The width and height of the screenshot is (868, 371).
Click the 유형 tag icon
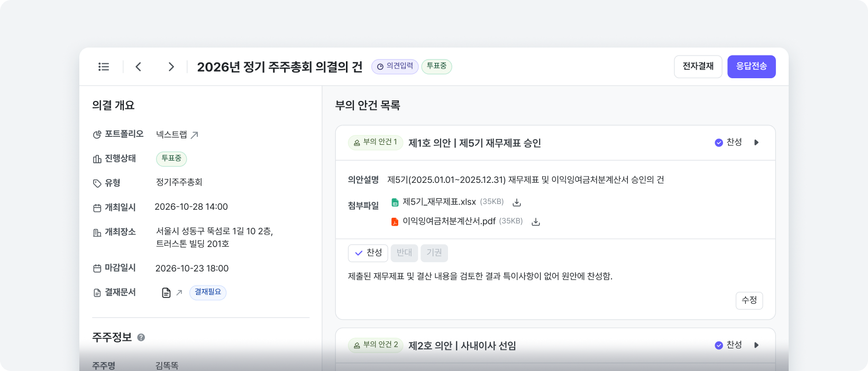97,183
